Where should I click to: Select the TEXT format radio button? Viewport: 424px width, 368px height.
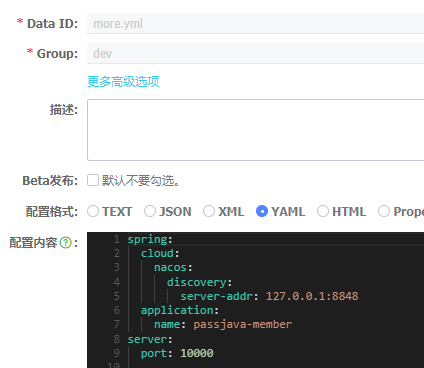pos(93,211)
